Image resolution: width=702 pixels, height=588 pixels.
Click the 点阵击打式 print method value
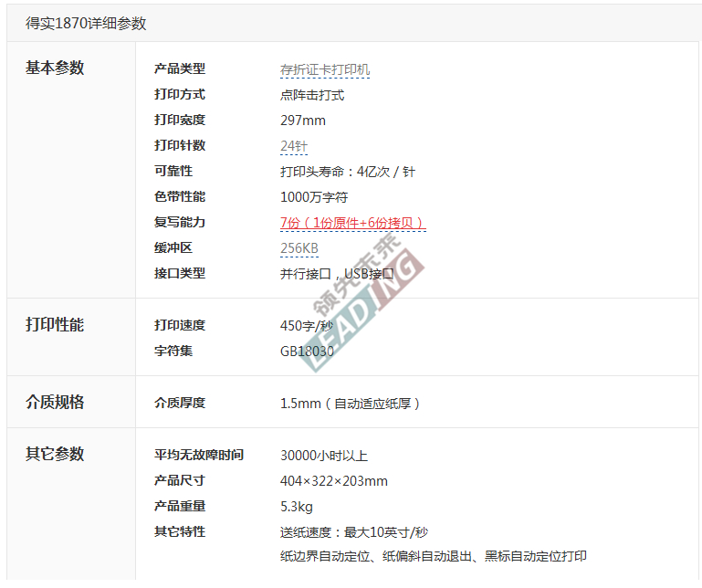pos(311,95)
